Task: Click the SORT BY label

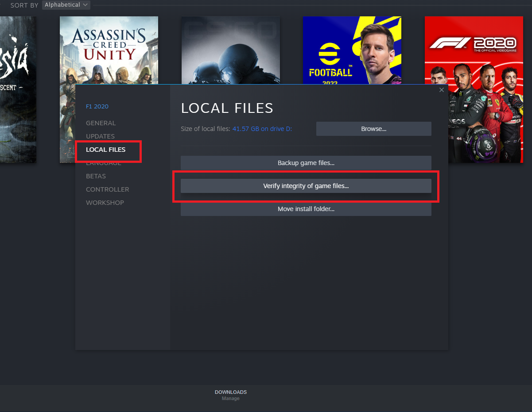Action: (x=24, y=5)
